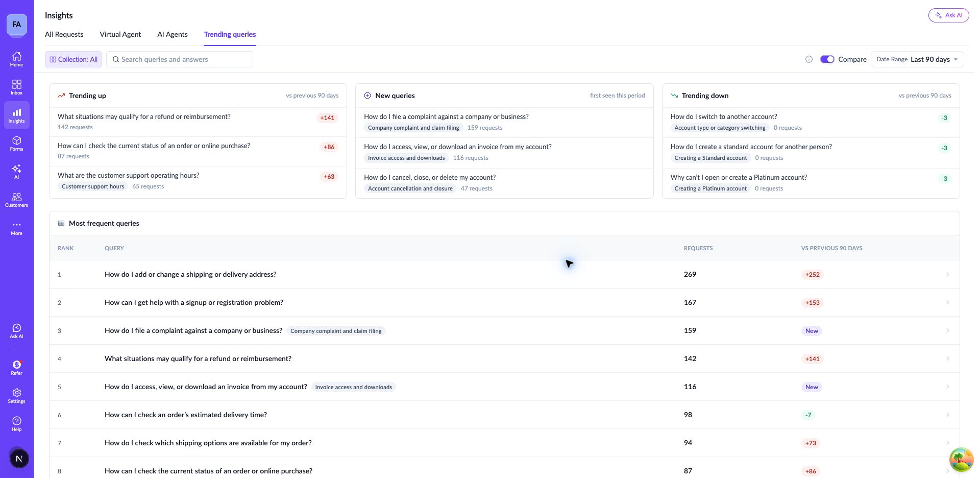This screenshot has height=478, width=980.
Task: Select the Trending queries tab
Action: tap(230, 34)
